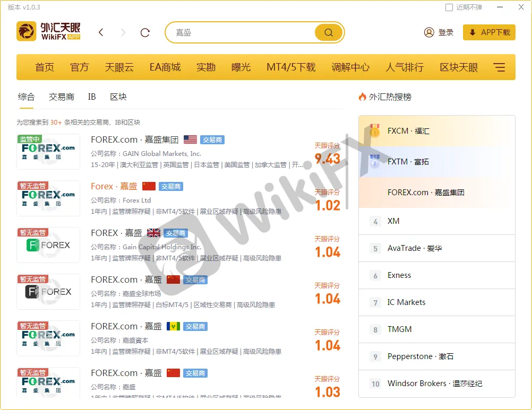The width and height of the screenshot is (532, 410).
Task: Click the 1.02 天眼评分 score
Action: [328, 205]
